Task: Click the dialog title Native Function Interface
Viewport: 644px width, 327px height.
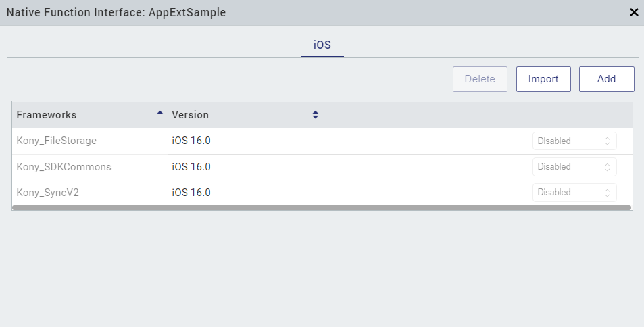Action: point(116,12)
